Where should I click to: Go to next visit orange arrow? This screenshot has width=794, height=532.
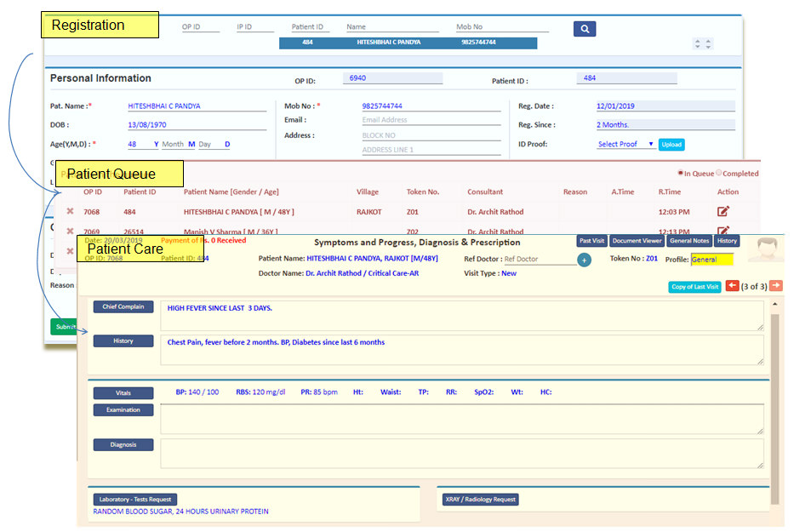(x=776, y=286)
